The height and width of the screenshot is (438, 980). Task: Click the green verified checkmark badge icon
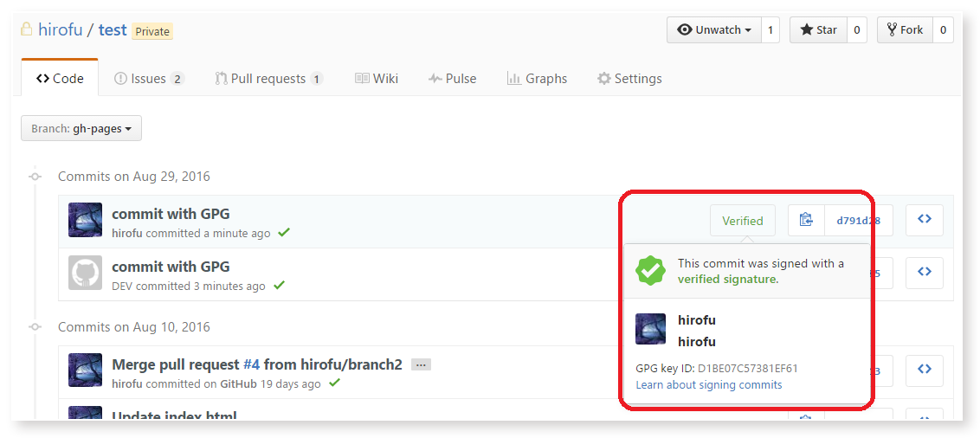(x=651, y=271)
